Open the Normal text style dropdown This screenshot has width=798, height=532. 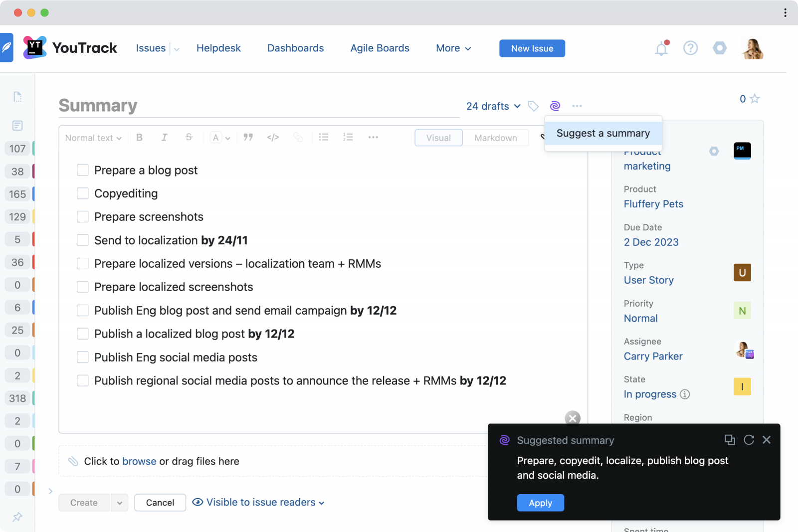(93, 138)
